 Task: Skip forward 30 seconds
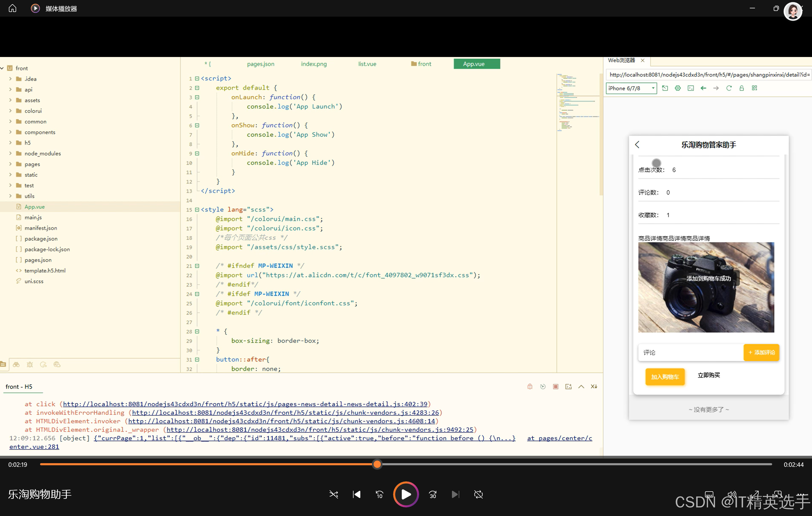433,494
